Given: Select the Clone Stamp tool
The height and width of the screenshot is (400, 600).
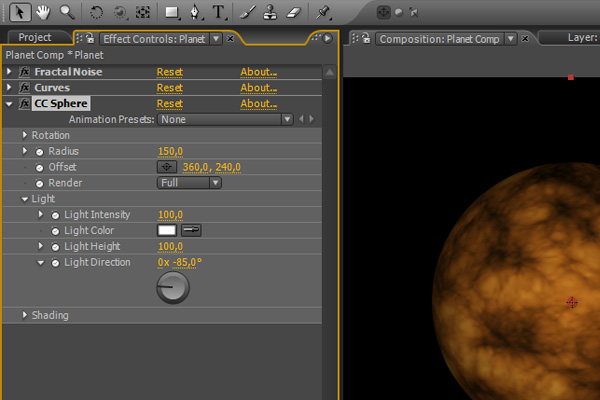Looking at the screenshot, I should point(270,12).
